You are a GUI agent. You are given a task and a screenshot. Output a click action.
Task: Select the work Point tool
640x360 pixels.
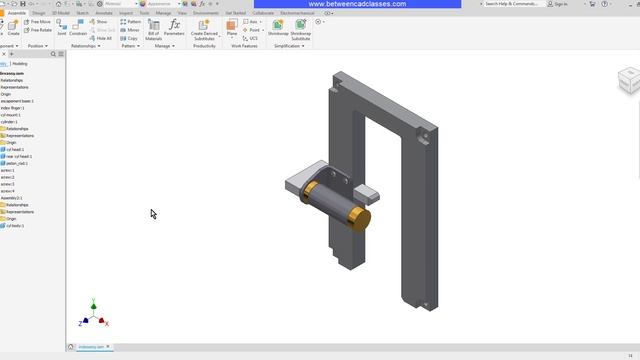point(251,30)
